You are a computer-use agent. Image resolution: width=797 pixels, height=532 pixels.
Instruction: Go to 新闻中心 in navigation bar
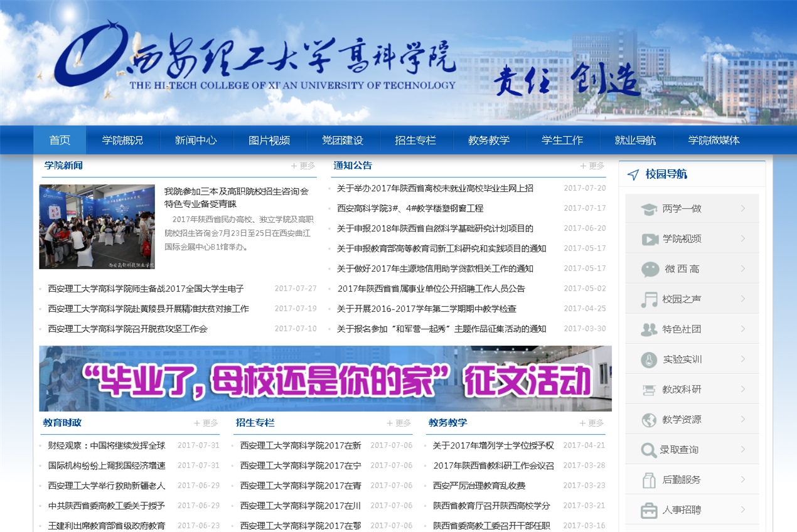click(x=196, y=140)
